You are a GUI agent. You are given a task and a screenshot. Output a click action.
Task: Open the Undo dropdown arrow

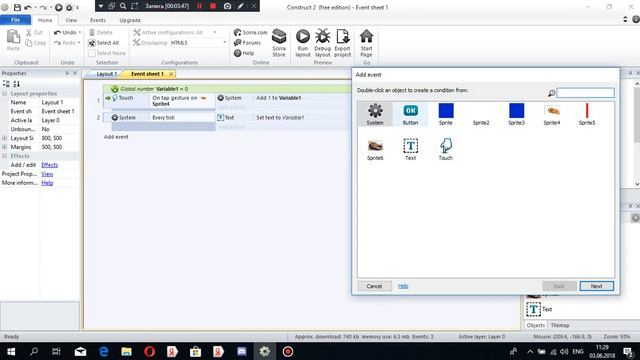(x=80, y=32)
